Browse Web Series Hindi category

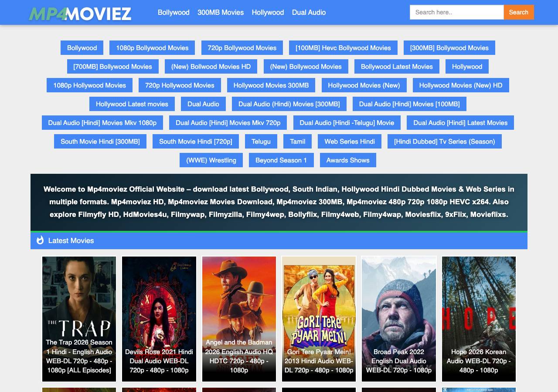coord(350,142)
